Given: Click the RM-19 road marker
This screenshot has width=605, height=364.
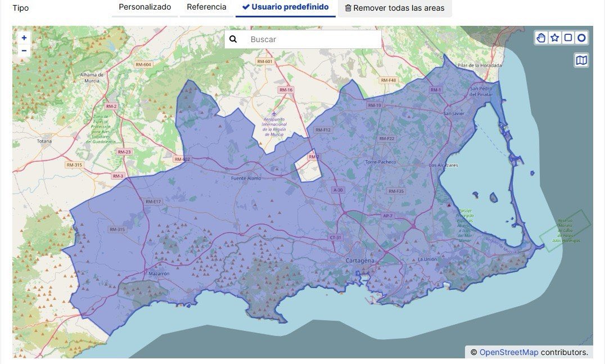Looking at the screenshot, I should click(374, 105).
